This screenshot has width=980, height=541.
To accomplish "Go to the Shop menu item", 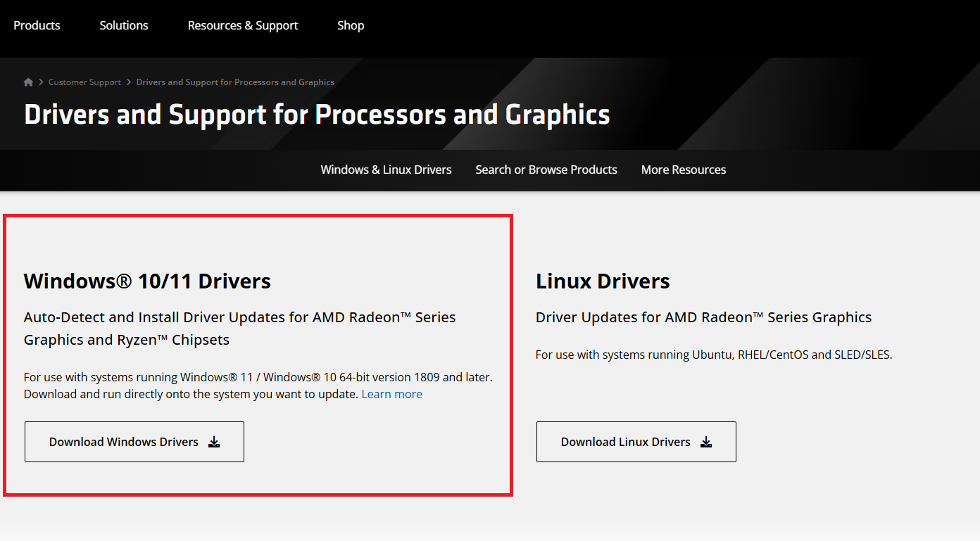I will pyautogui.click(x=351, y=25).
